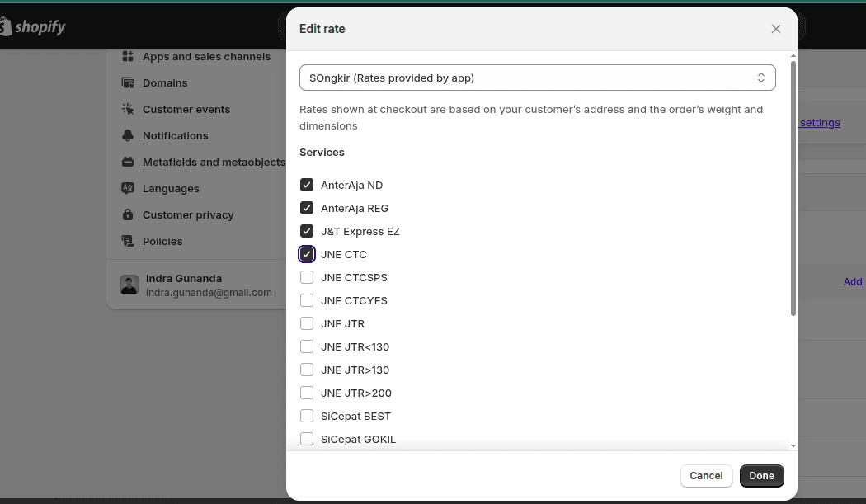Enable the JNE CTCSPS checkbox
This screenshot has height=504, width=866.
[x=307, y=278]
